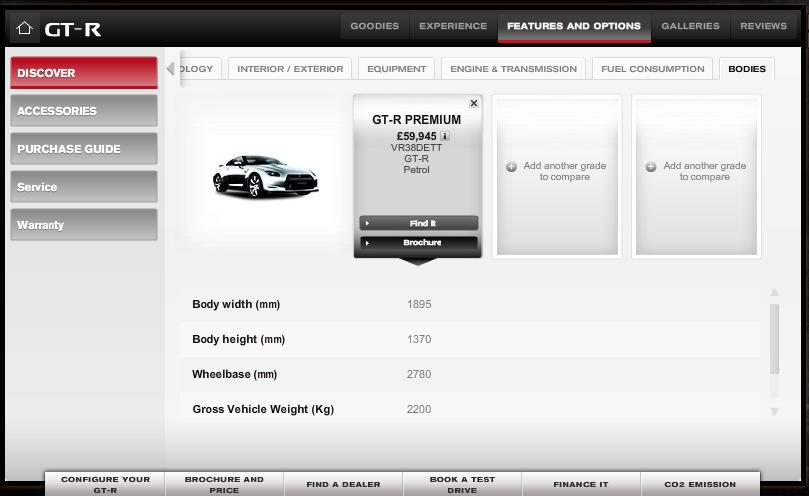Click Find a Dealer

tap(343, 484)
